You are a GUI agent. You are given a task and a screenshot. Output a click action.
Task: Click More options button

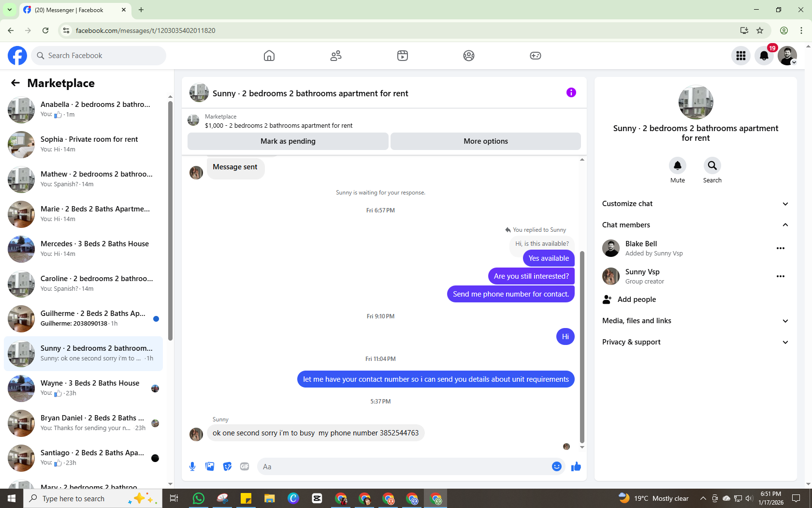coord(486,141)
